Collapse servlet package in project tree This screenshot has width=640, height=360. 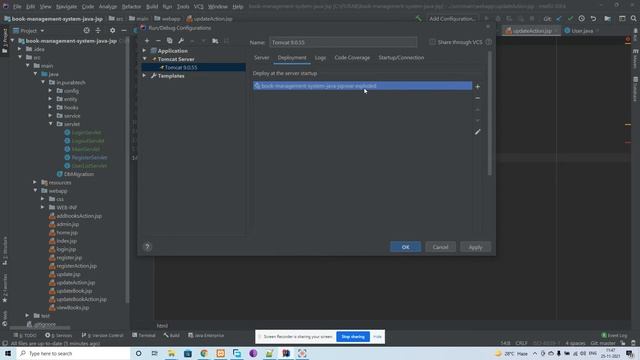click(x=51, y=124)
